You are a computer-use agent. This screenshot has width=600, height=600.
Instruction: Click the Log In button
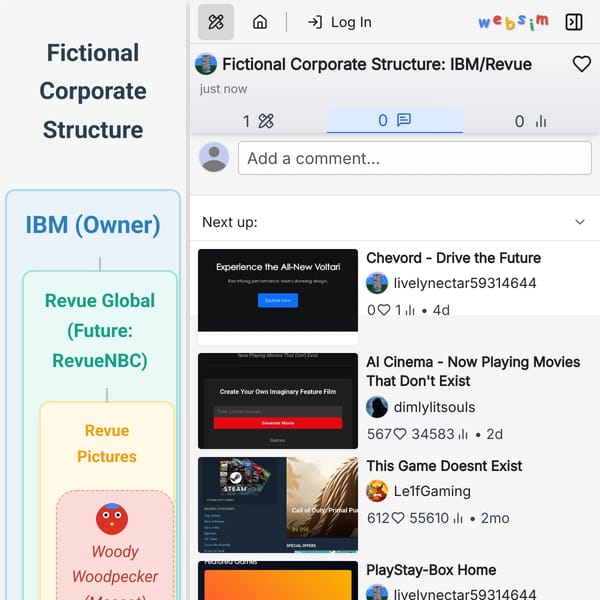(x=339, y=22)
